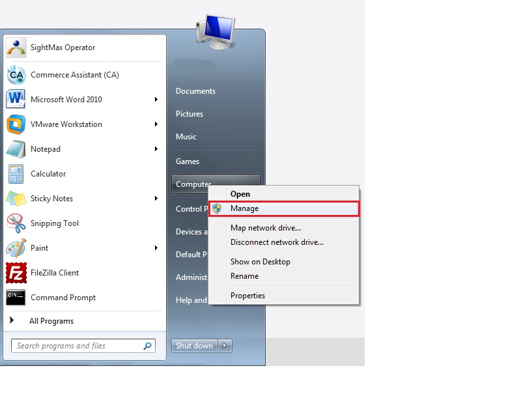Open Sticky Notes icon
Image resolution: width=532 pixels, height=394 pixels.
(x=16, y=199)
